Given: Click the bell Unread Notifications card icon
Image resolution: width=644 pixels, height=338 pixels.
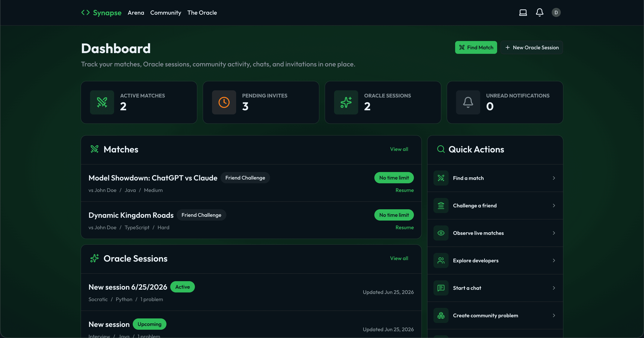Looking at the screenshot, I should point(468,102).
